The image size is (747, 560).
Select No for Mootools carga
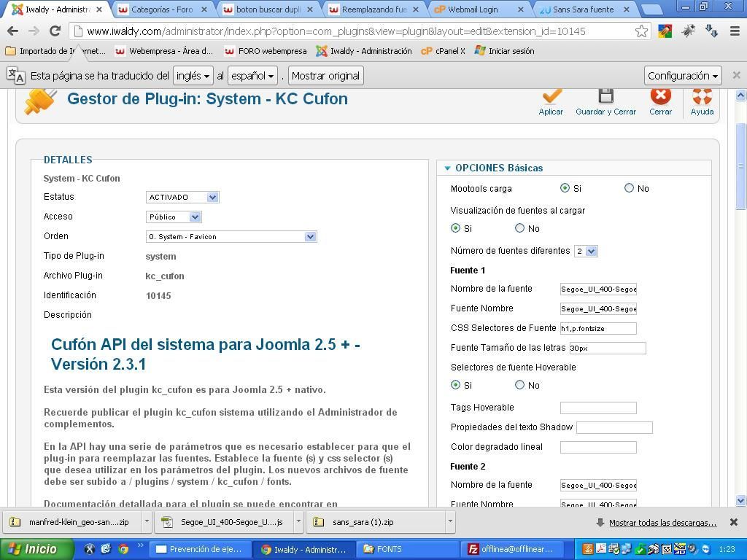629,188
